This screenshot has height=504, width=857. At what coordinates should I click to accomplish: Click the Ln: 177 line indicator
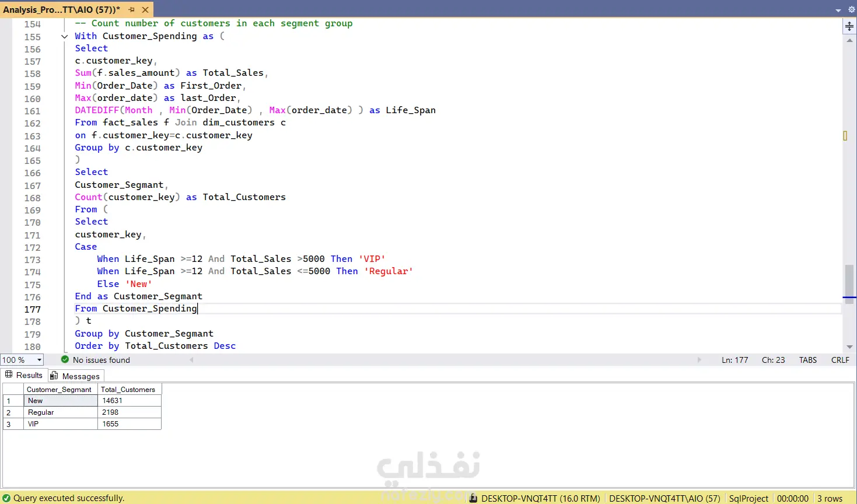tap(734, 360)
